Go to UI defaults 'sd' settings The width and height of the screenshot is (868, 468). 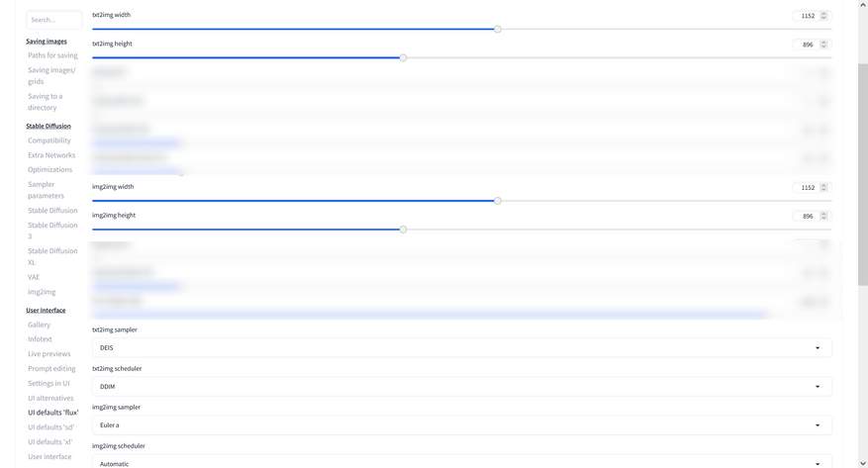click(50, 427)
